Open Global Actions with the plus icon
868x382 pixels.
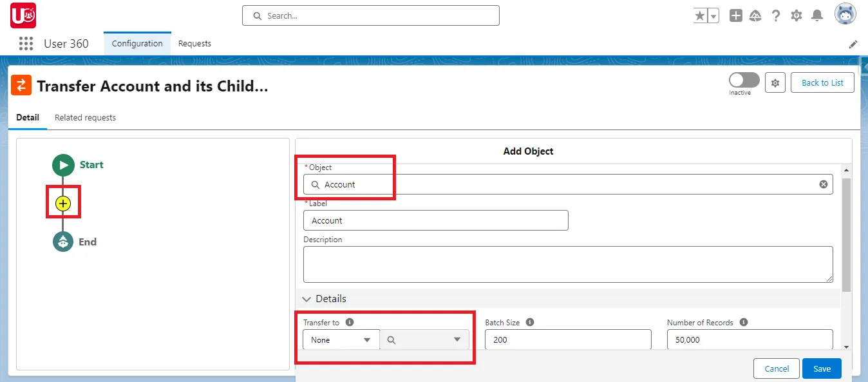point(735,15)
